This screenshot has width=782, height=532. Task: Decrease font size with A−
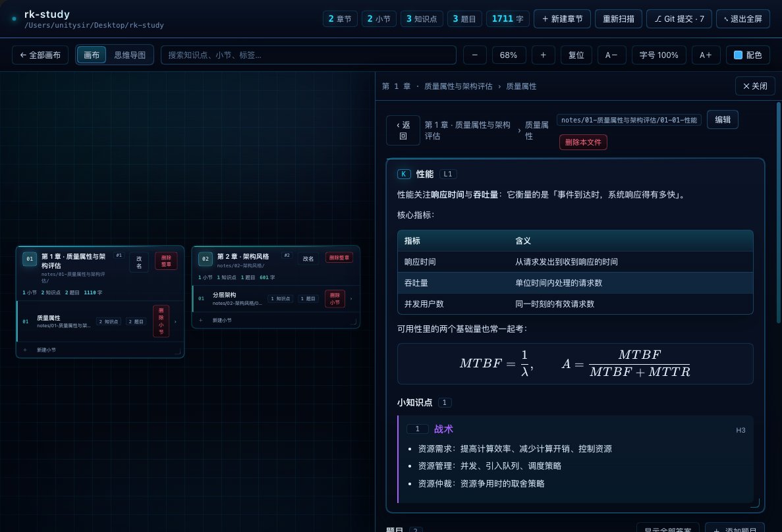[611, 55]
